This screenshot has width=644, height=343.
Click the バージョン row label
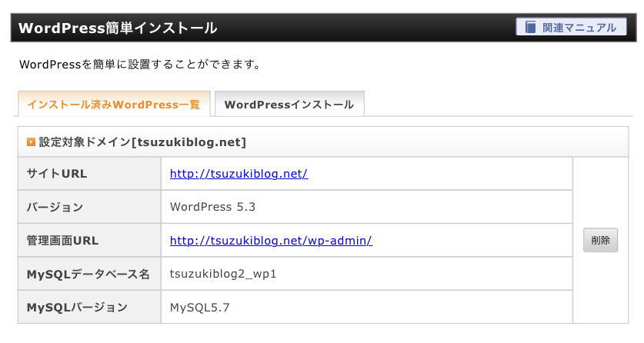click(x=55, y=207)
